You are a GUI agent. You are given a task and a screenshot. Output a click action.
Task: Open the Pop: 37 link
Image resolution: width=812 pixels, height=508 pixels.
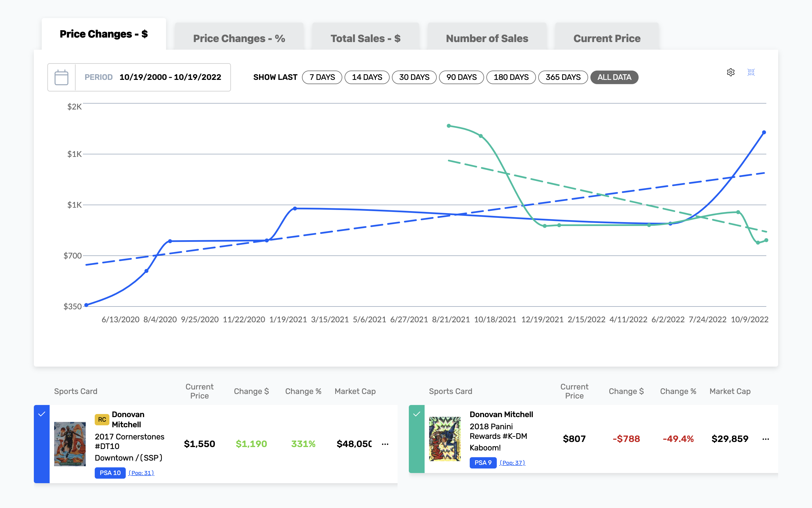coord(512,463)
